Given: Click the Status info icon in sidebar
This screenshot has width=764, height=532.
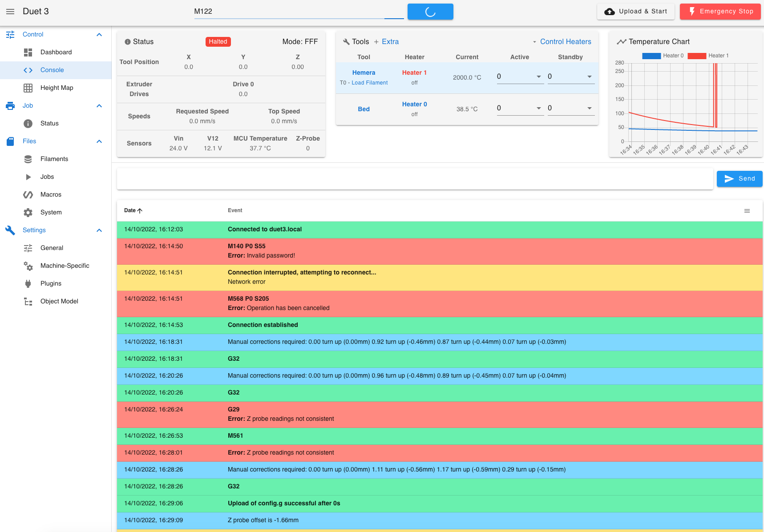Looking at the screenshot, I should pos(28,123).
